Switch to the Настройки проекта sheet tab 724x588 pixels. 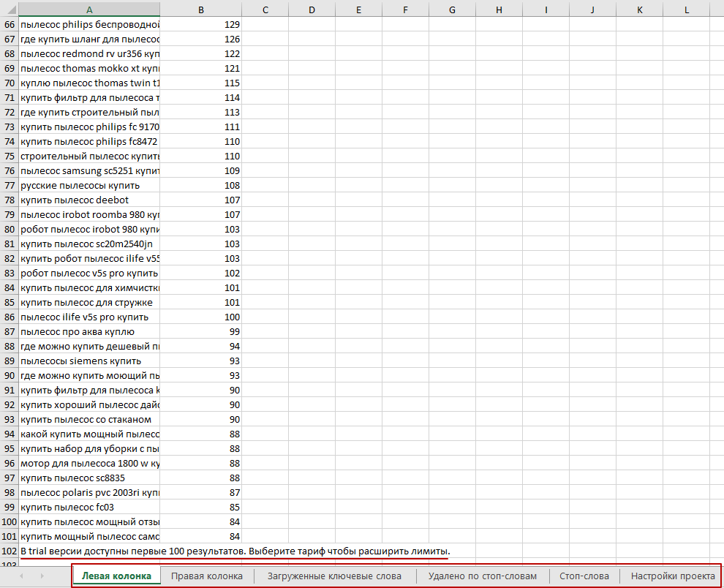[673, 576]
